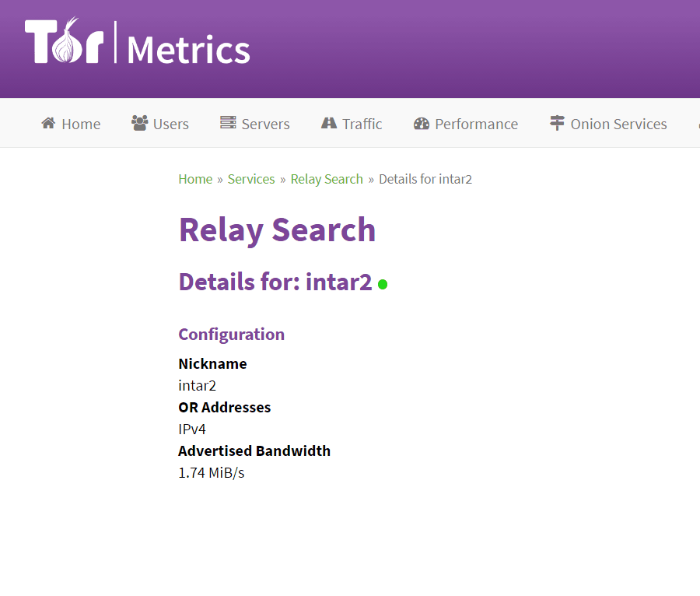700x596 pixels.
Task: Click 'Details for intar2' breadcrumb text
Action: click(425, 179)
